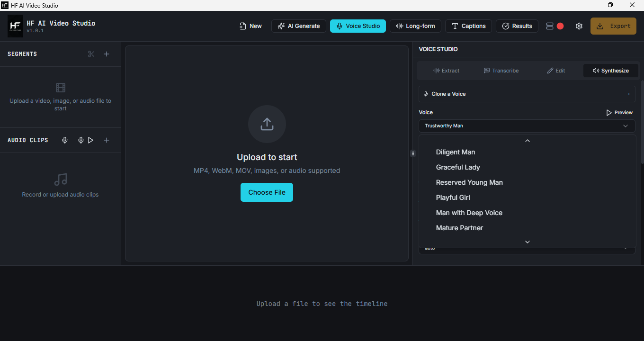
Task: Click the film strip icon in Segments panel
Action: pos(61,88)
